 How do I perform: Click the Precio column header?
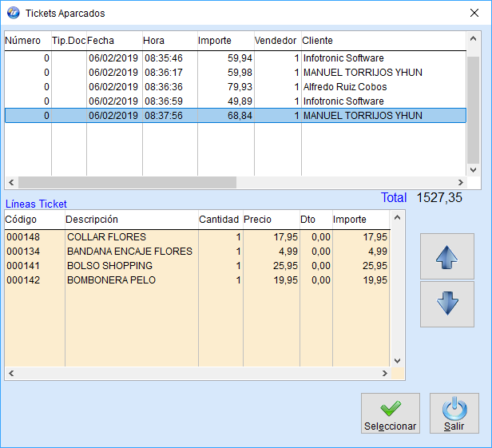click(x=272, y=220)
